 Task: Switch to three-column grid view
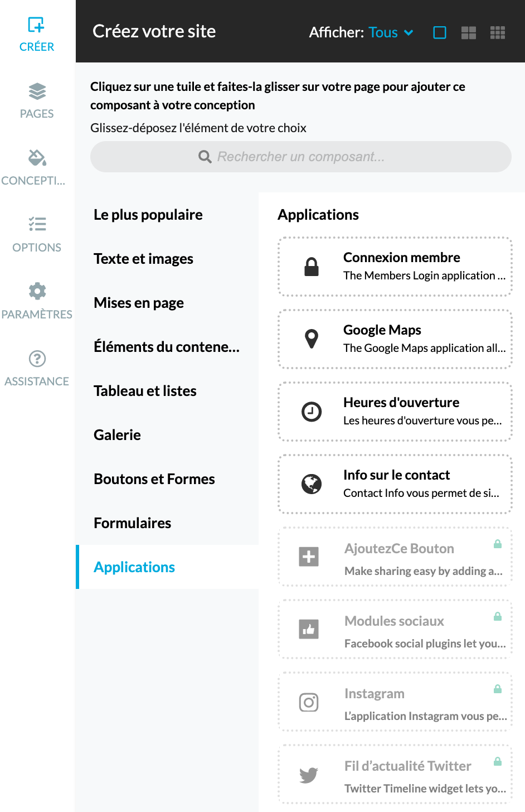[x=498, y=33]
